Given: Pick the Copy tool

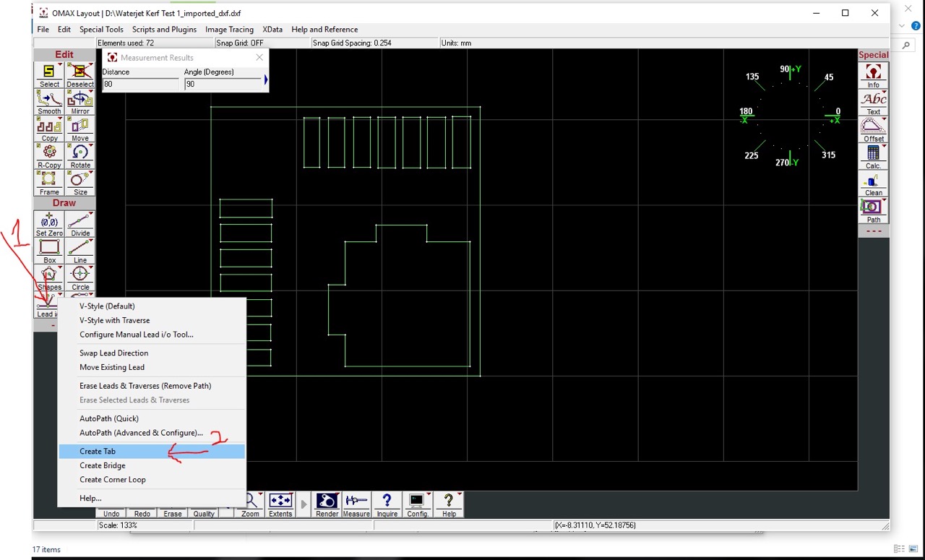Looking at the screenshot, I should (49, 129).
